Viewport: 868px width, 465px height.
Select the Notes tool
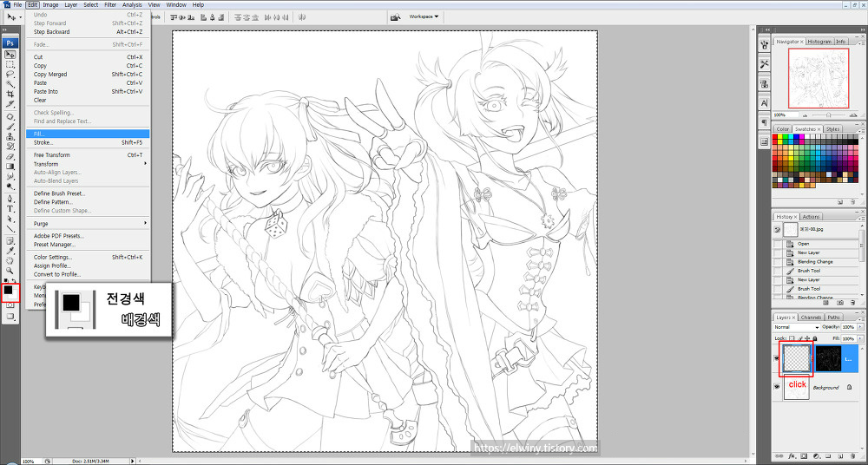tap(10, 240)
